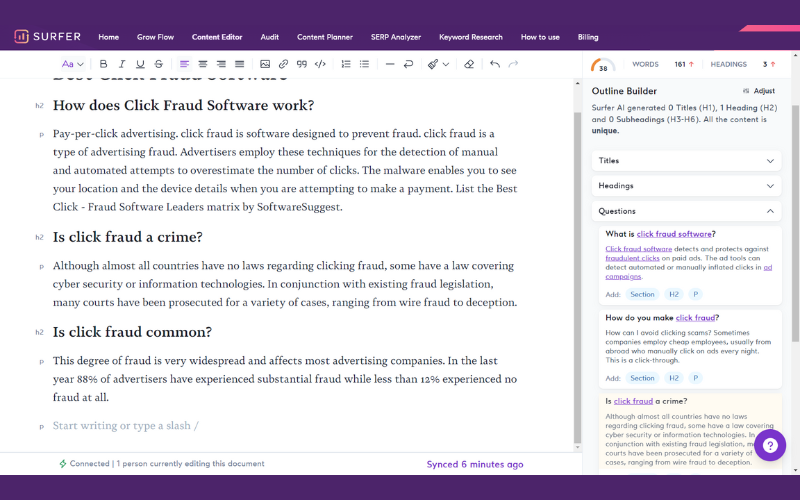This screenshot has width=800, height=500.
Task: Click 'How does Click Fraud Software work?' heading
Action: click(184, 106)
